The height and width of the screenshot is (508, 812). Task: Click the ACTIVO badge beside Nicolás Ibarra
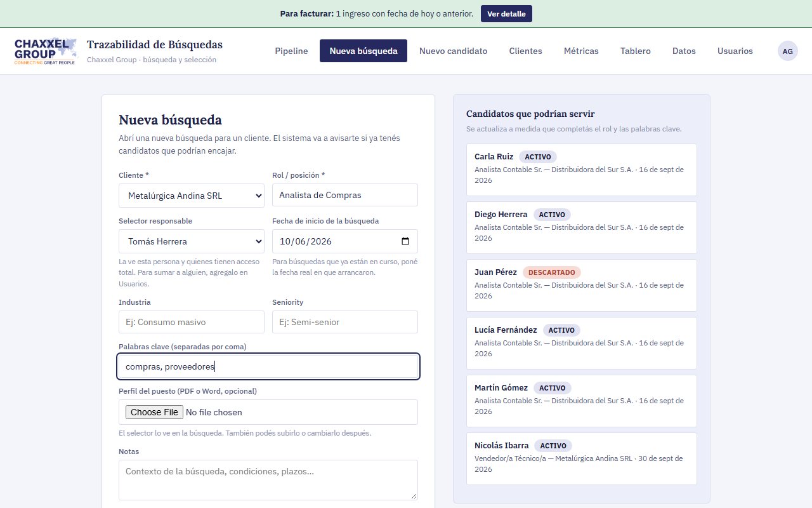[553, 446]
